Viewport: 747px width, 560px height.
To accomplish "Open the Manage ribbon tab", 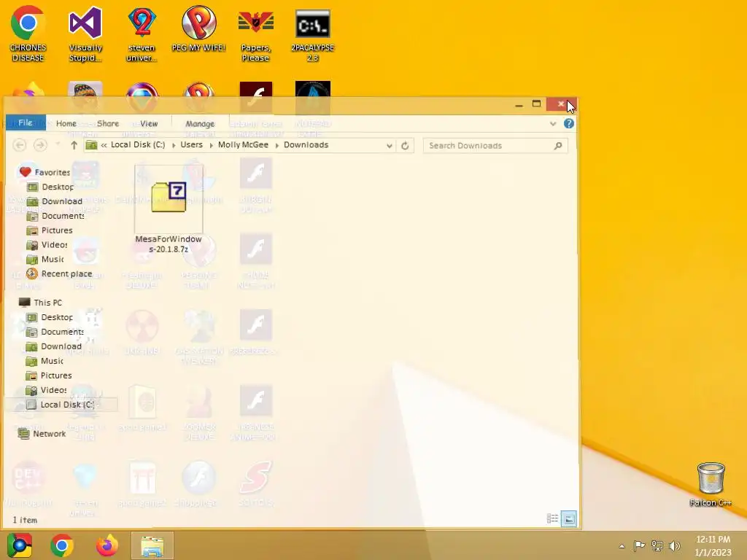I will (200, 123).
